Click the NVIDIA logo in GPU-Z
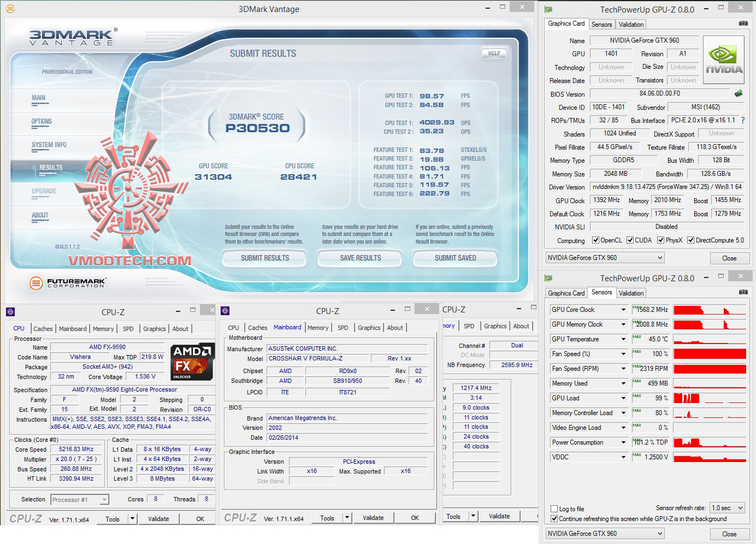 point(724,60)
